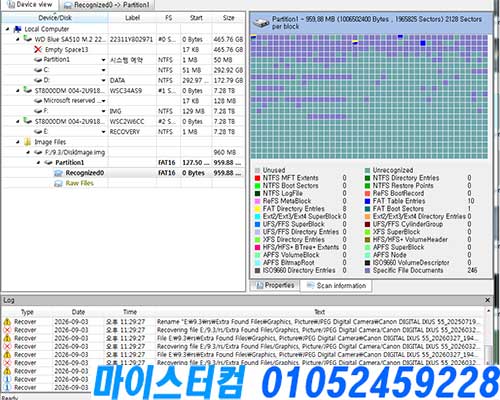
Task: Click the Image Files folder icon
Action: coord(28,142)
